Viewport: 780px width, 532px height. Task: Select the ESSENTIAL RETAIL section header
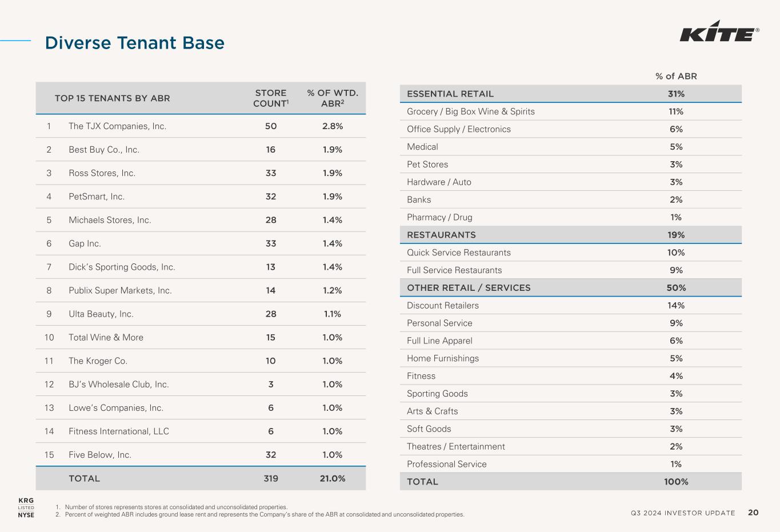point(450,94)
